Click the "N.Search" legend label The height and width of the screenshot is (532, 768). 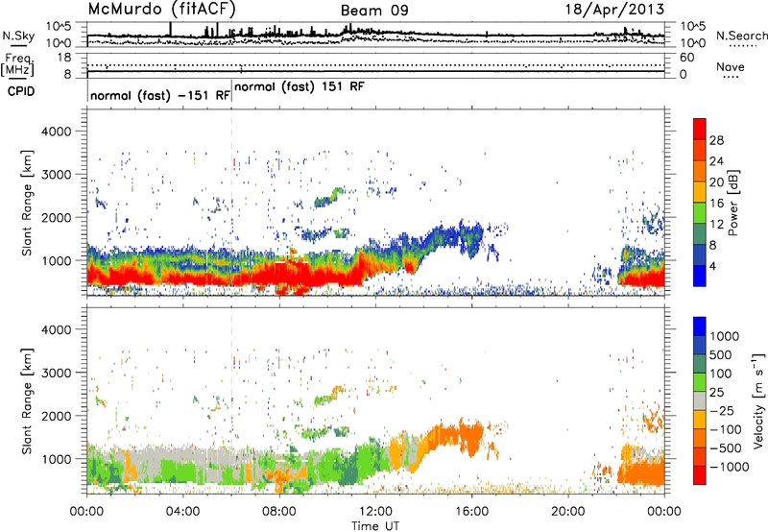742,36
